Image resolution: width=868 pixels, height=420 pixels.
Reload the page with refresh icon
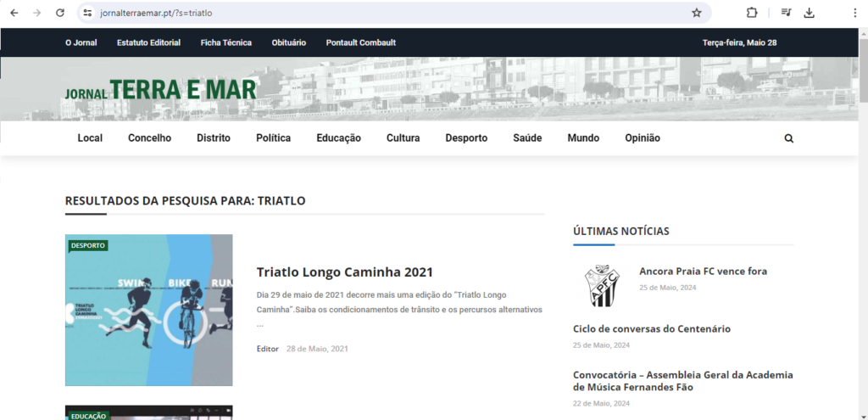point(60,13)
